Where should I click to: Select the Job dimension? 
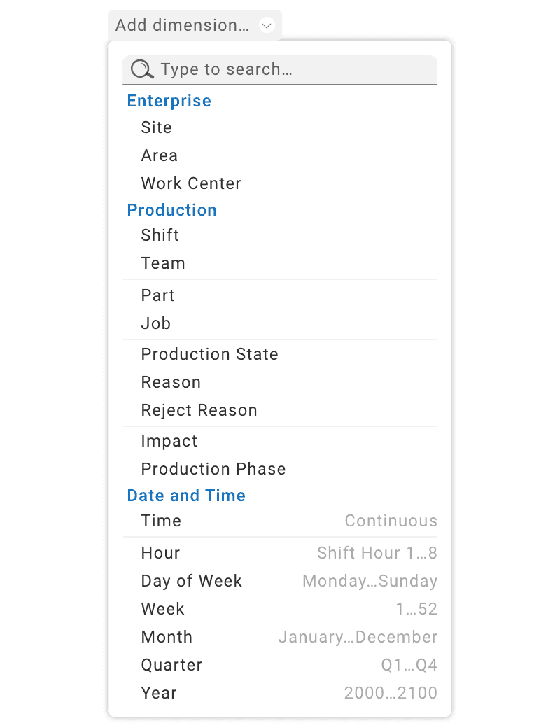click(155, 323)
